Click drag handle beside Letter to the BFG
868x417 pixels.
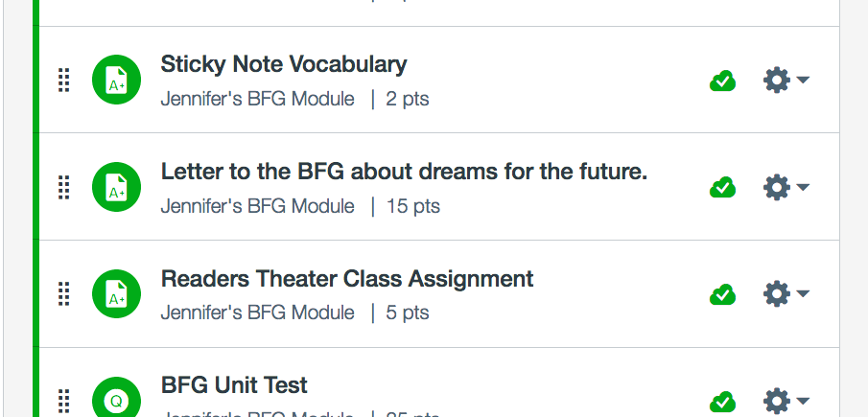tap(64, 188)
